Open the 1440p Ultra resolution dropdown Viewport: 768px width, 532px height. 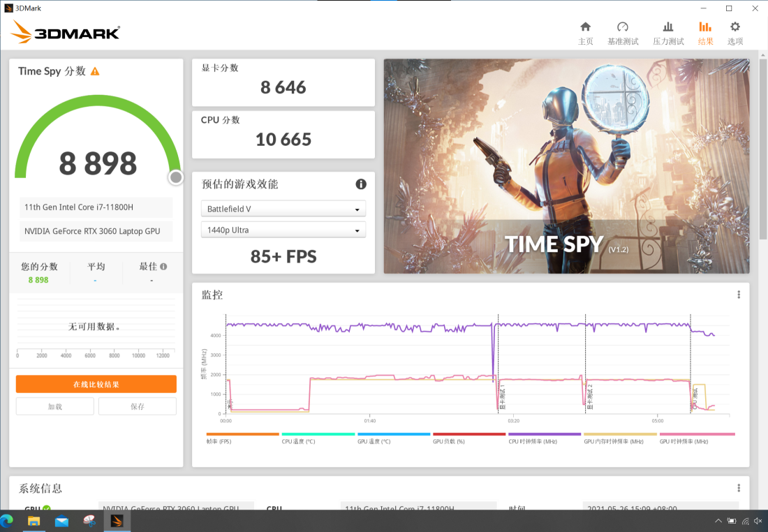(283, 230)
